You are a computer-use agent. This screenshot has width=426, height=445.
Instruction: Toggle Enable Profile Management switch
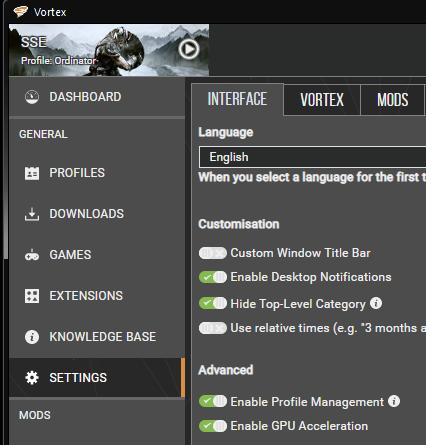pyautogui.click(x=213, y=401)
